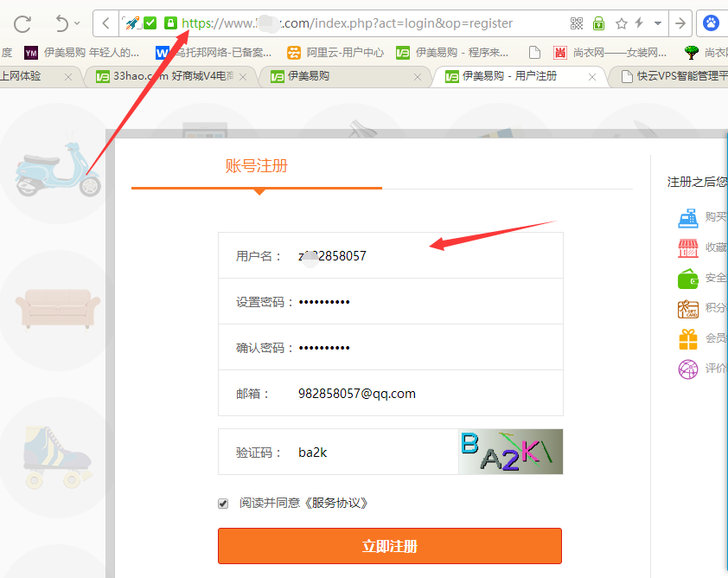Click the gift card 积分 icon
Image resolution: width=728 pixels, height=578 pixels.
coord(688,309)
